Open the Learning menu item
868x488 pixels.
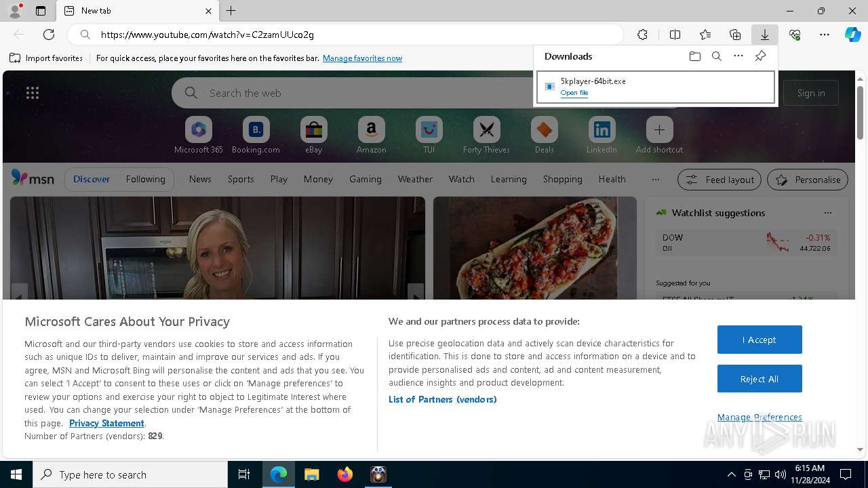click(x=509, y=179)
